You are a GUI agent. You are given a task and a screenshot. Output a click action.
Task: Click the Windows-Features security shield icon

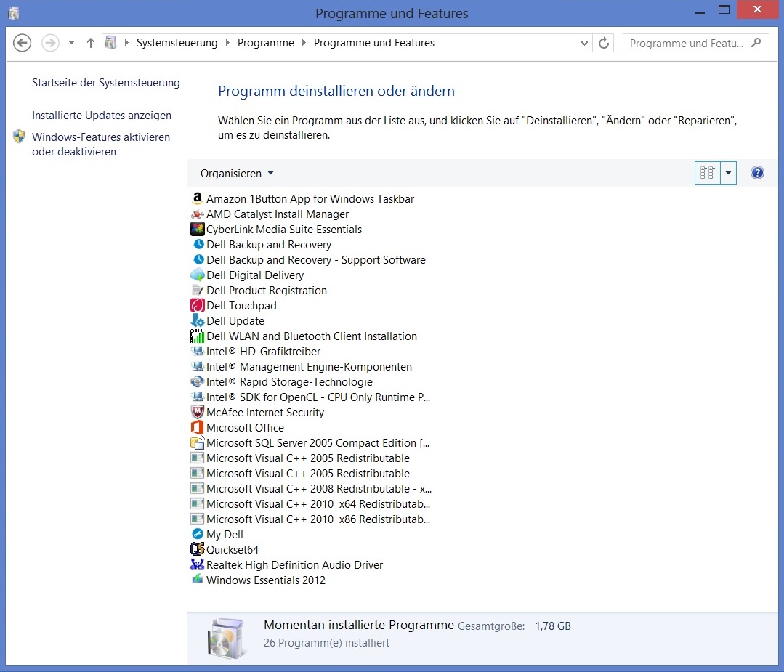point(19,137)
